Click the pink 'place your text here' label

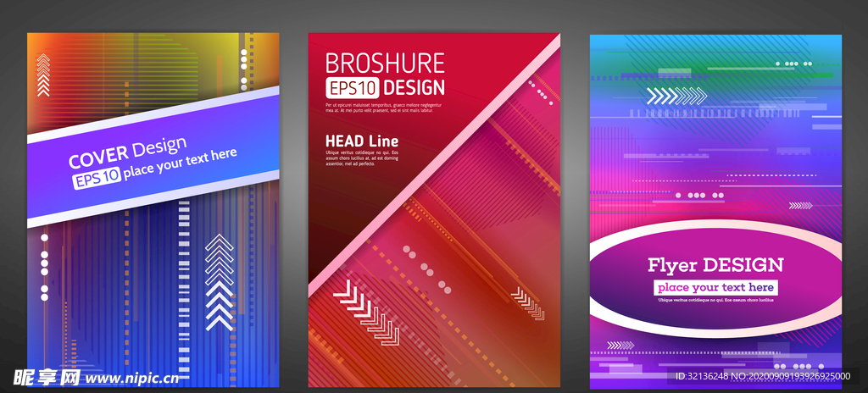tap(715, 288)
